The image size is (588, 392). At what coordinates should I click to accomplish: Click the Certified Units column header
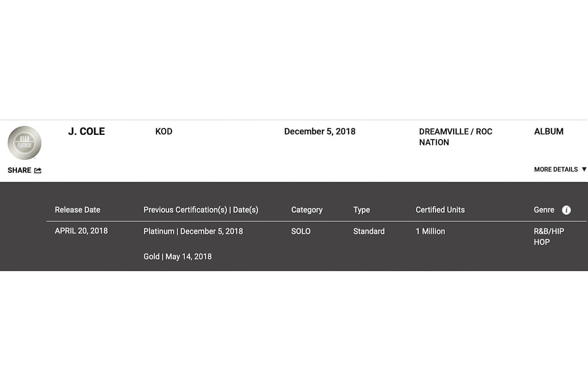pos(440,210)
